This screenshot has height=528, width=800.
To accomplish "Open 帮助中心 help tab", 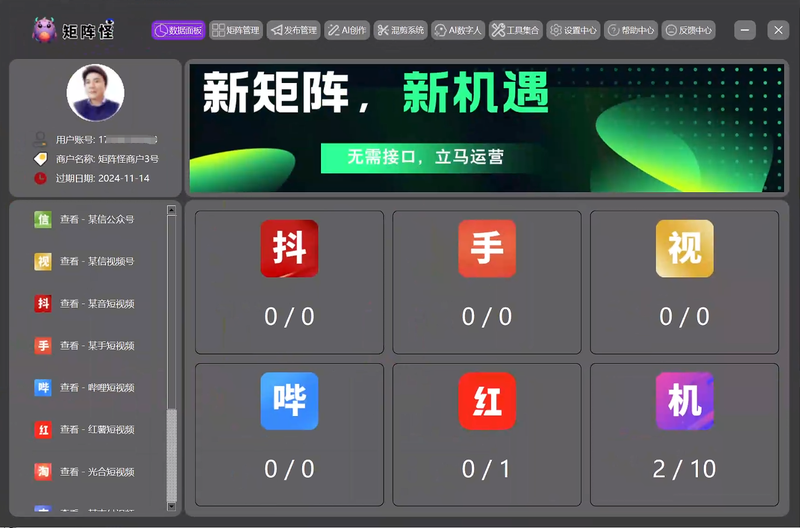I will coord(631,31).
